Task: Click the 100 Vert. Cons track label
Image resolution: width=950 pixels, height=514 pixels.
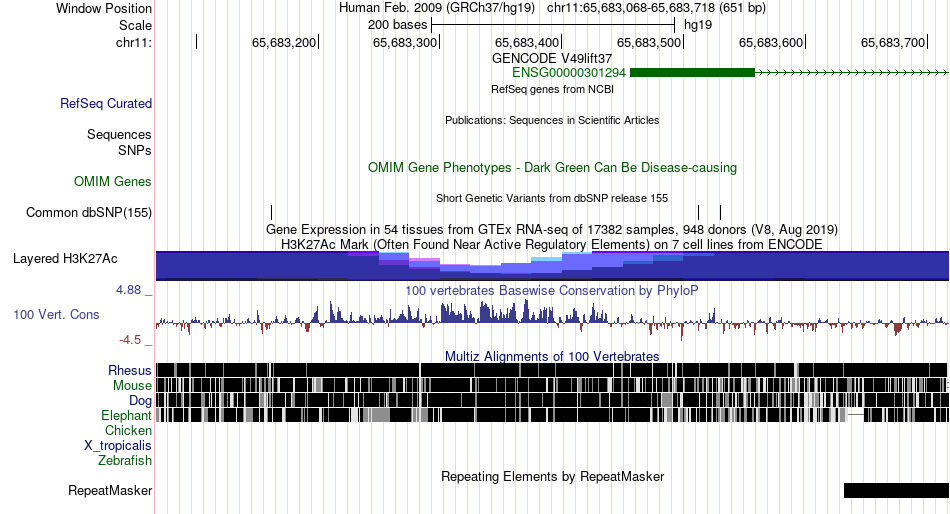Action: click(56, 315)
